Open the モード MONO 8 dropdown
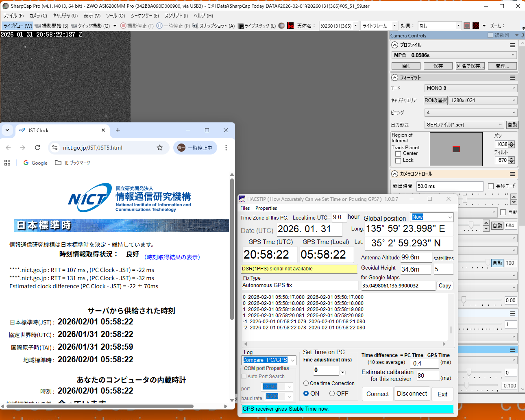Viewport: 525px width, 420px height. point(471,88)
